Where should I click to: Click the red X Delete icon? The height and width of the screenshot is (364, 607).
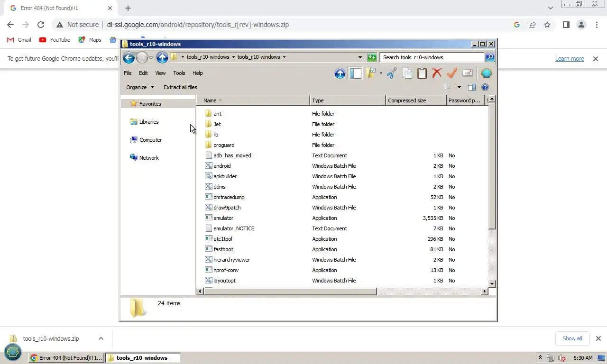(437, 73)
